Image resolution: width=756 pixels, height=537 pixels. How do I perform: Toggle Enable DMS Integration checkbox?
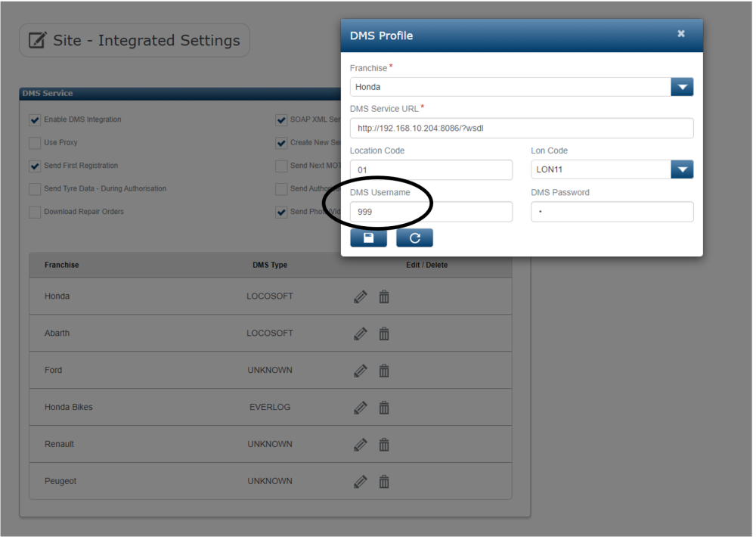tap(35, 120)
